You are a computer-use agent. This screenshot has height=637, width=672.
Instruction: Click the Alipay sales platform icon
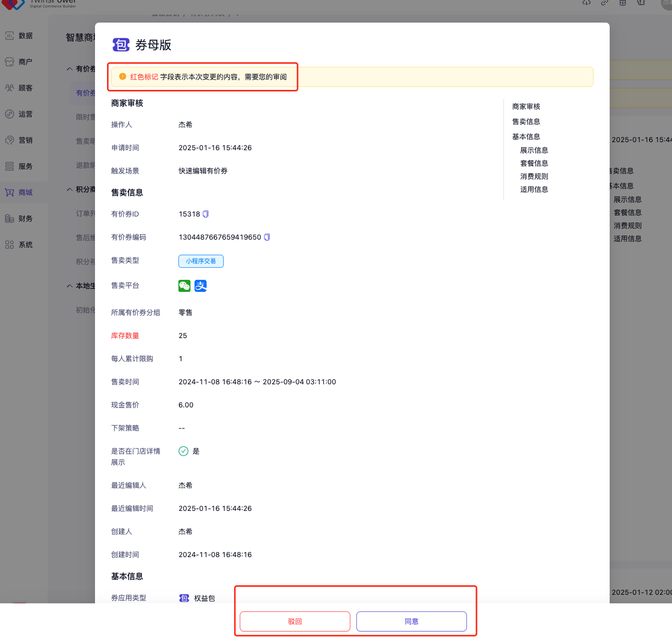(x=201, y=286)
